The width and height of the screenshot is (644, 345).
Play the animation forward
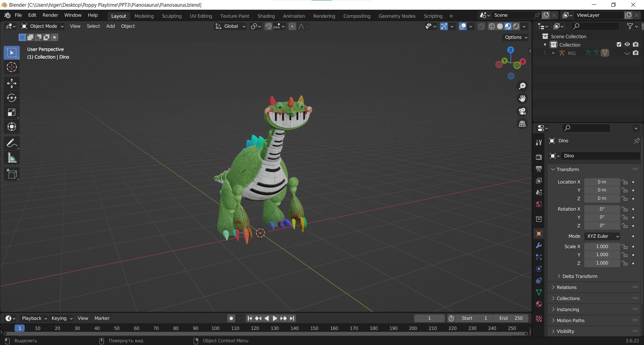click(x=275, y=319)
